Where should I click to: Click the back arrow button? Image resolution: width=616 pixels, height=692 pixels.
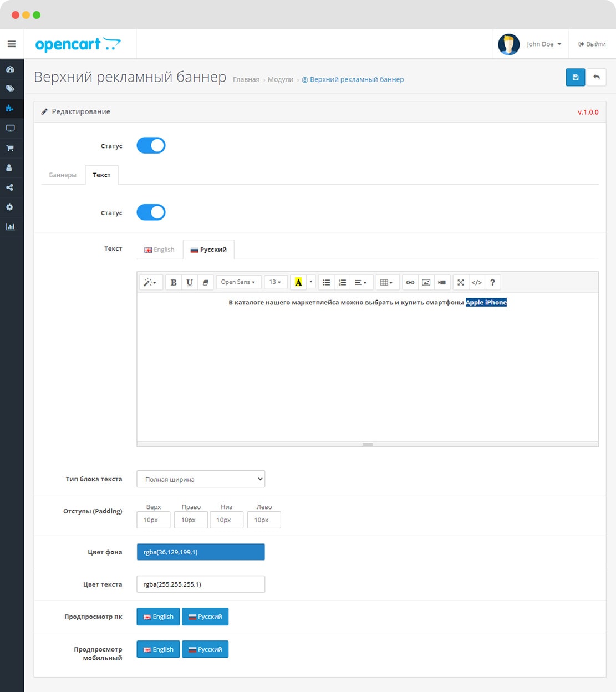pyautogui.click(x=597, y=77)
